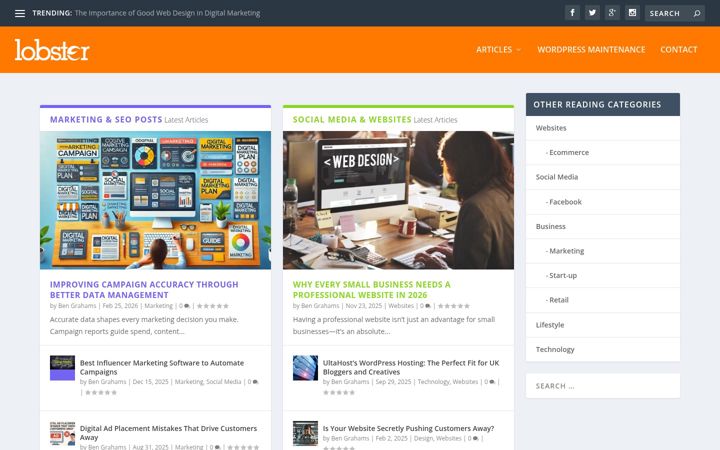Click author Ben Grahams on Small Business post

point(320,306)
